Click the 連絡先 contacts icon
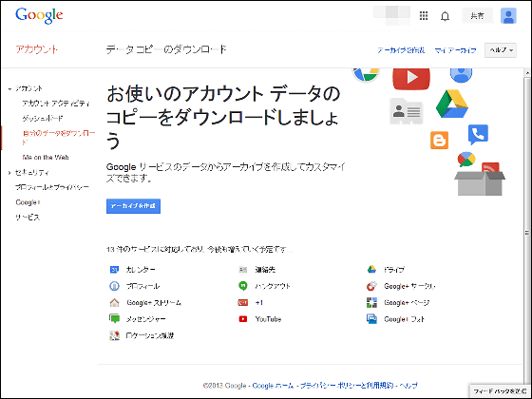Image resolution: width=532 pixels, height=399 pixels. (243, 270)
